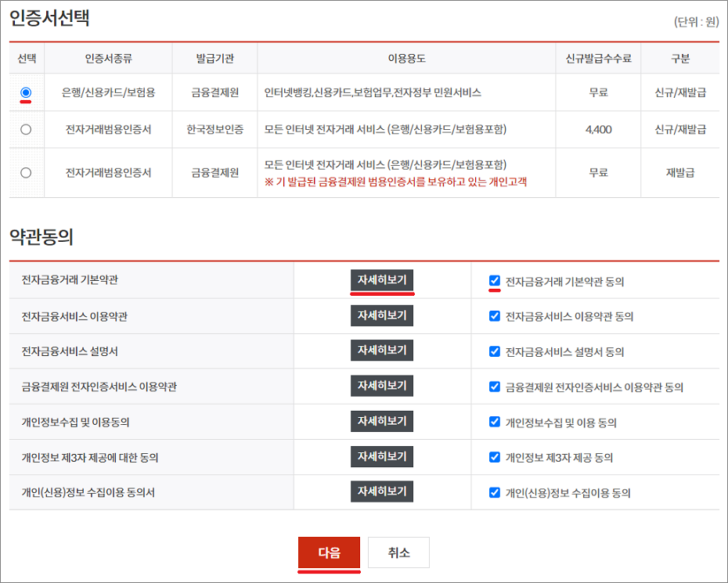Screen dimensions: 728x583
Task: Open 자세히보기 for 금융결제원 전자인증서비스 이용약관
Action: tap(382, 386)
